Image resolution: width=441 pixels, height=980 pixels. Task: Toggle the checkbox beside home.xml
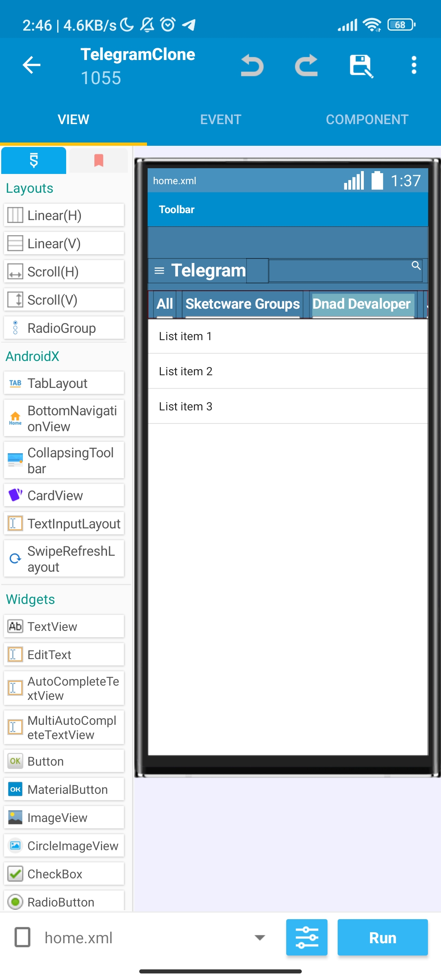click(x=22, y=937)
